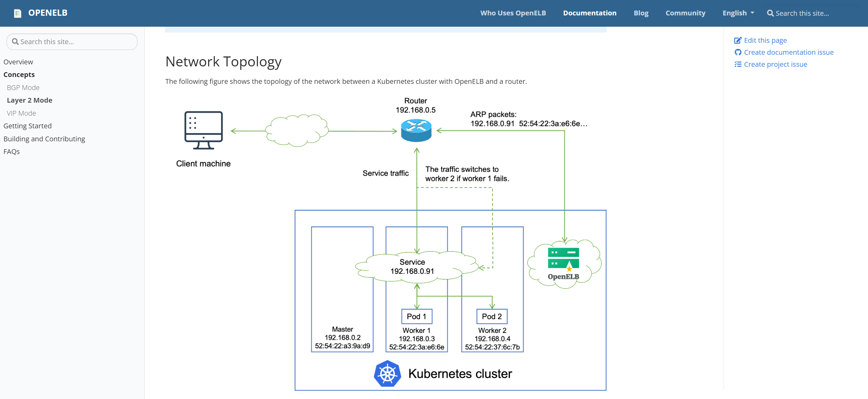This screenshot has height=399, width=868.
Task: Click the Create project issue link
Action: [x=775, y=64]
